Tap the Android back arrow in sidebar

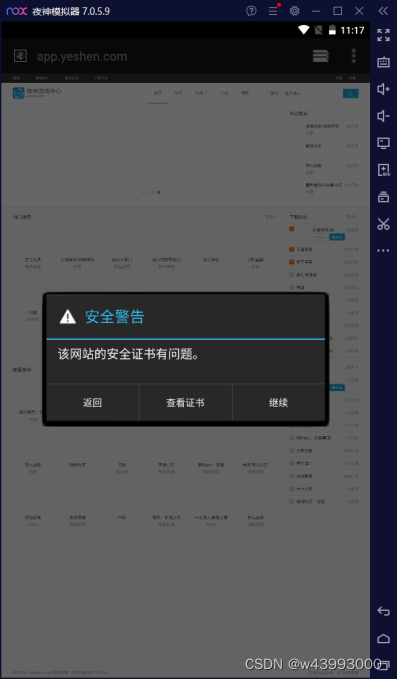[x=383, y=611]
